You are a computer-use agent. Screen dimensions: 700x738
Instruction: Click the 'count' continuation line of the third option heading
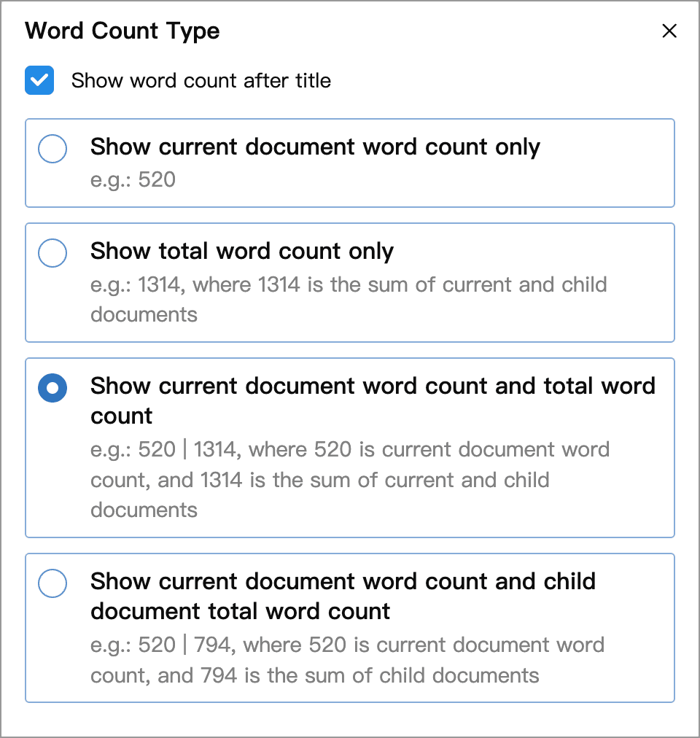click(x=122, y=416)
